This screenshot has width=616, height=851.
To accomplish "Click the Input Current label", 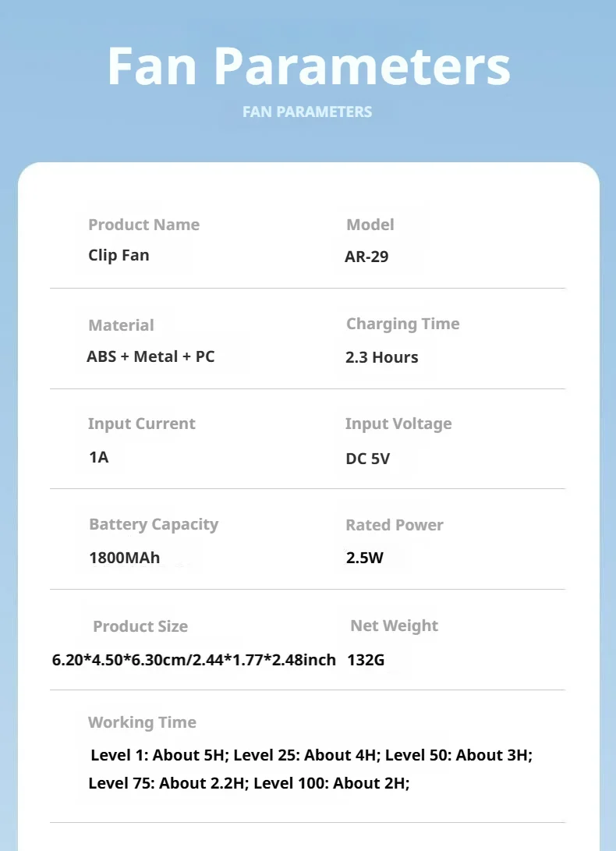I will (142, 424).
